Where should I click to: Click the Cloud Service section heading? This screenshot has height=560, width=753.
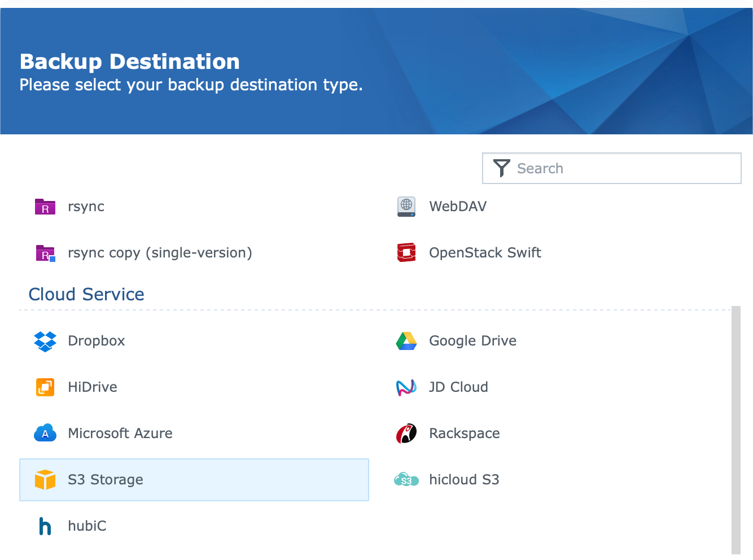coord(86,294)
